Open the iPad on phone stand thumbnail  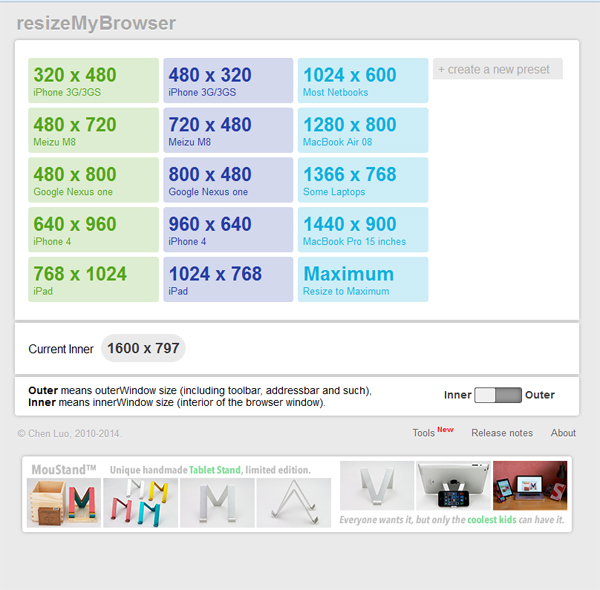pyautogui.click(x=453, y=486)
